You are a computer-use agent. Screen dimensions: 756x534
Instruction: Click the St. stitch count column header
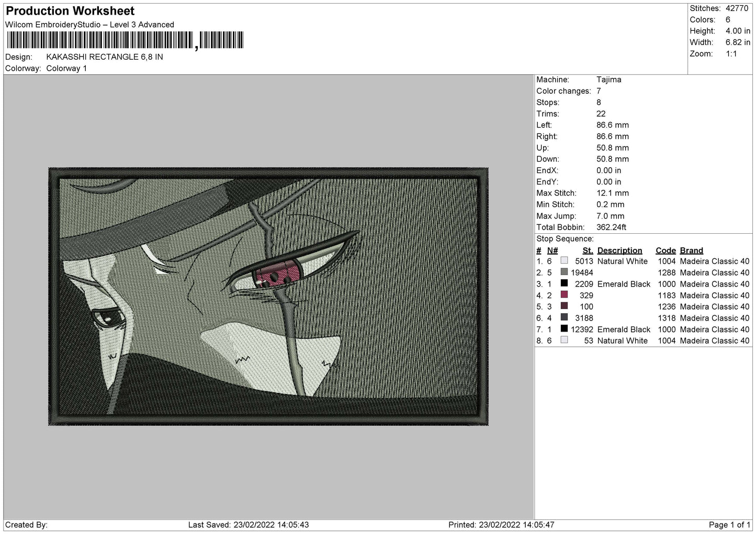tap(588, 251)
